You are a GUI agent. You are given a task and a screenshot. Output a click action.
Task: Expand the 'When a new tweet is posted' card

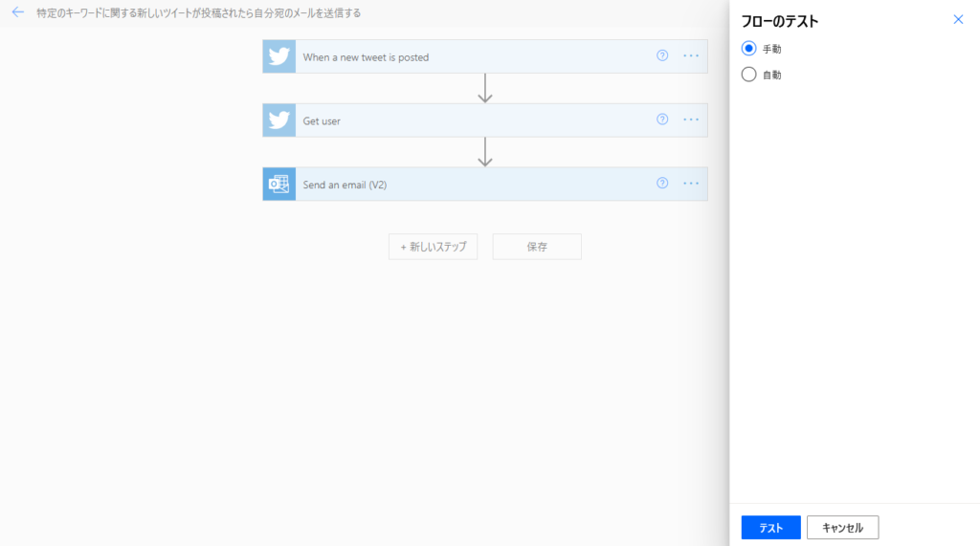485,56
